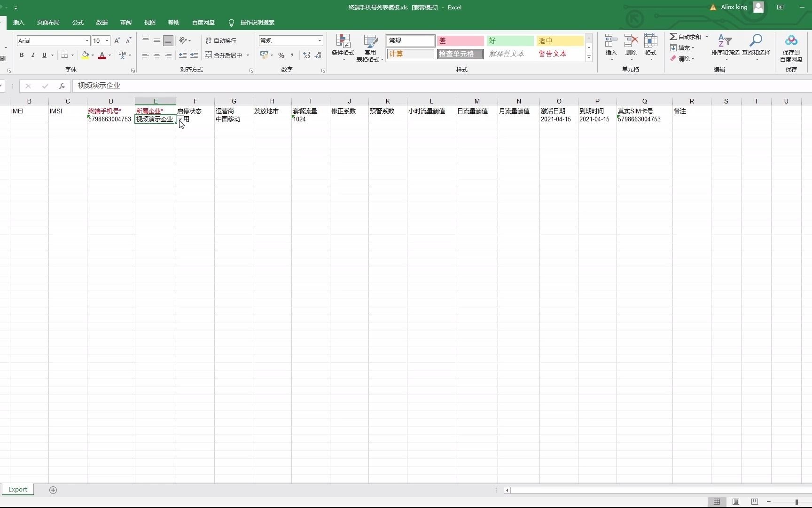Screen dimensions: 812x508
Task: Switch to Normal view in status bar
Action: tap(717, 502)
